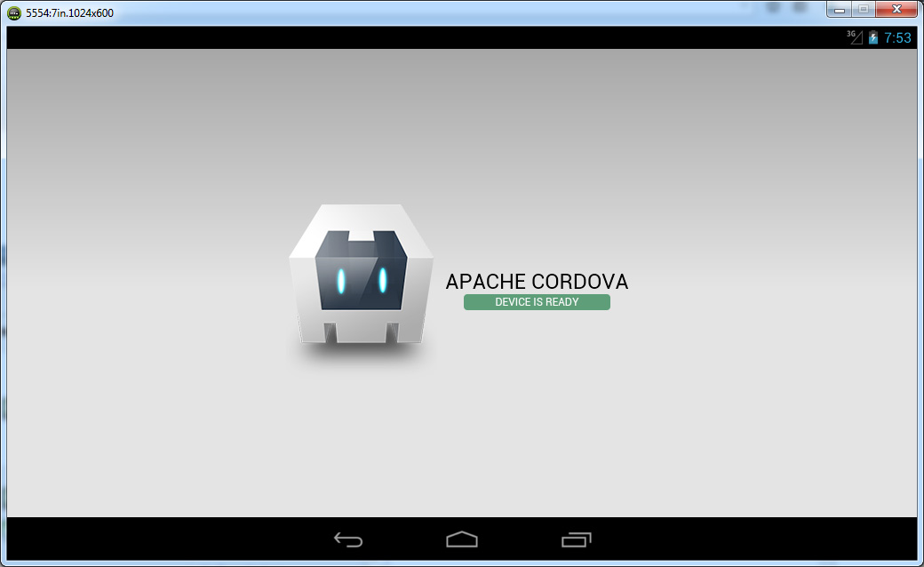Click the battery charging icon

pos(873,37)
